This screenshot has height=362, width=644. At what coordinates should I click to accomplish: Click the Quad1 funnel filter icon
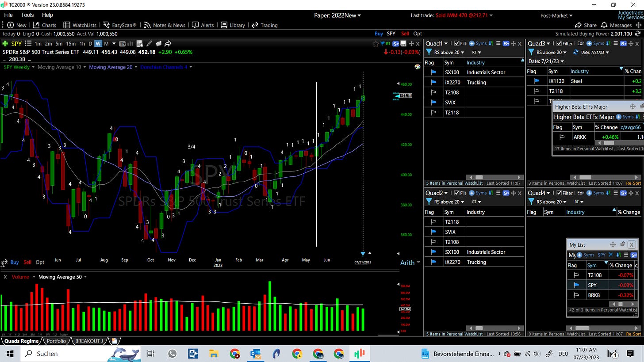(429, 52)
